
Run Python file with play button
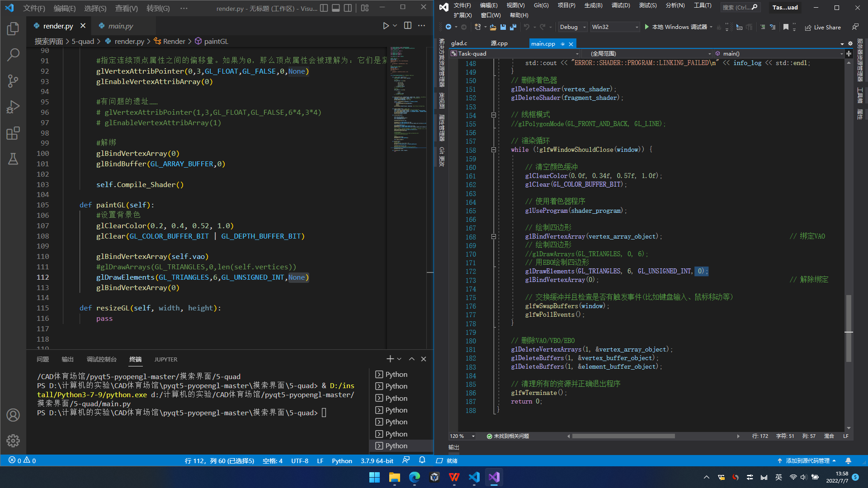[386, 26]
